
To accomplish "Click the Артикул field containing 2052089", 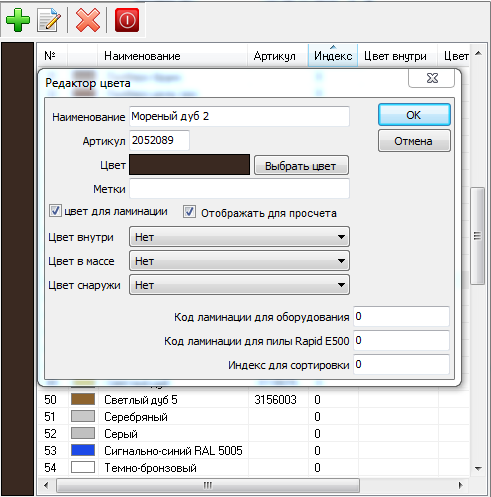I will tap(159, 140).
